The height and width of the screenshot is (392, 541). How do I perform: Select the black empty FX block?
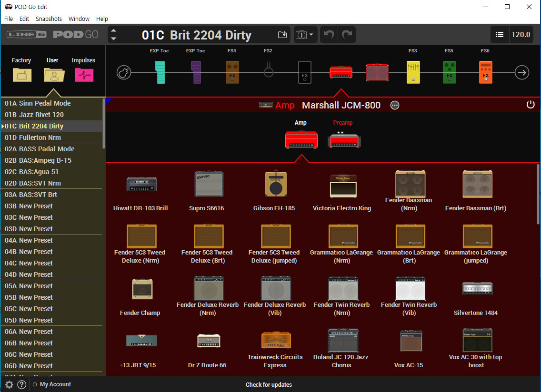pos(305,72)
